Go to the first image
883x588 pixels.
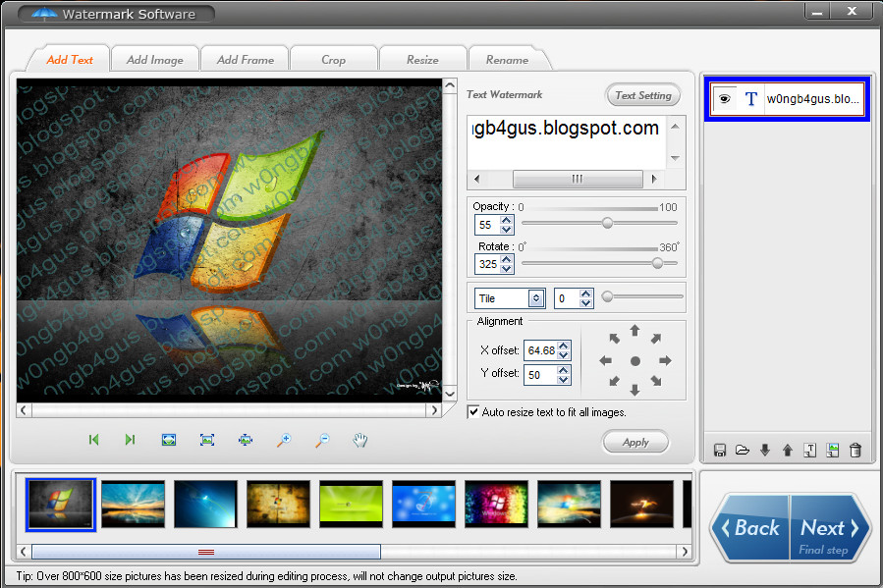click(x=93, y=440)
